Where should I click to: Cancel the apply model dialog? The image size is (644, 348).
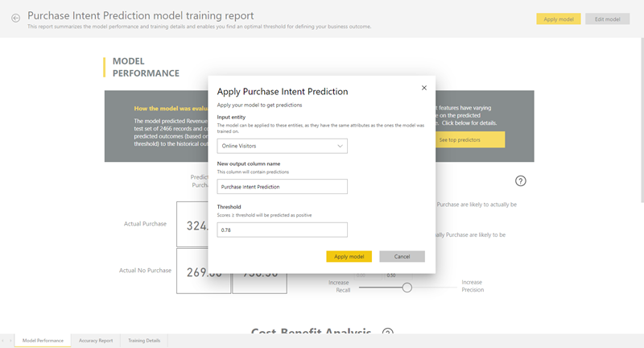click(402, 256)
